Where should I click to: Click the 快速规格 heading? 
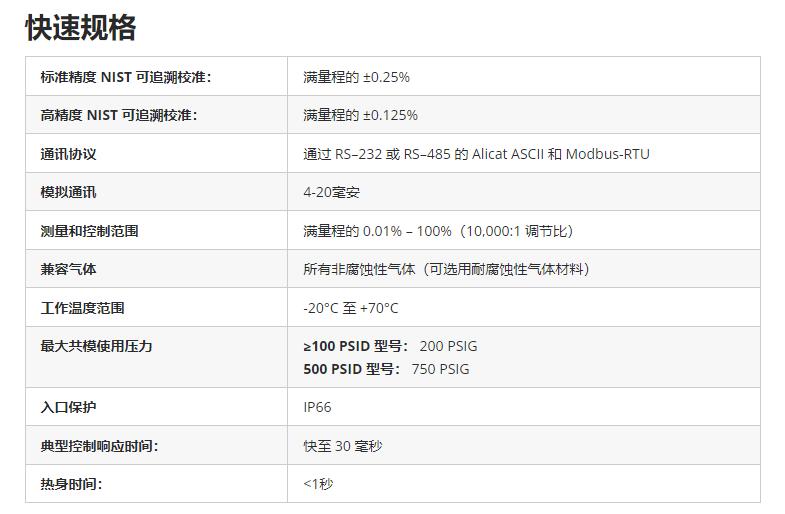(x=81, y=27)
